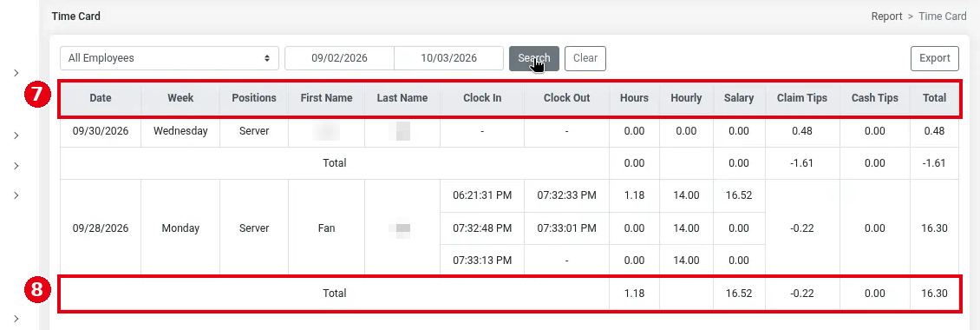Click the start date field 09/02/2026

pos(339,58)
